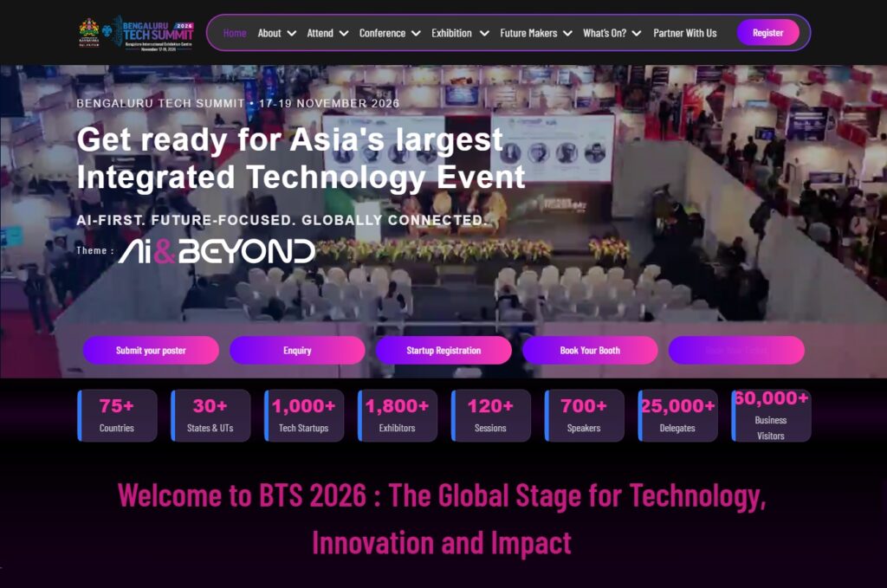Select the 120+ Sessions card
The width and height of the screenshot is (887, 588).
coord(490,416)
